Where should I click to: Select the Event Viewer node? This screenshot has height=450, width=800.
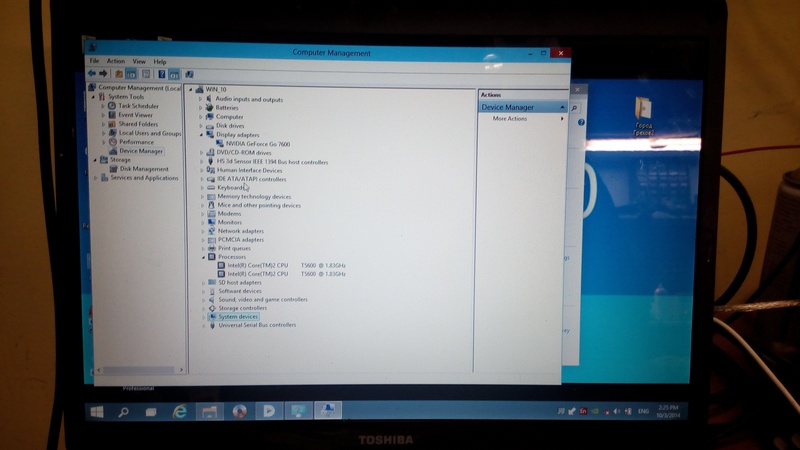click(135, 115)
